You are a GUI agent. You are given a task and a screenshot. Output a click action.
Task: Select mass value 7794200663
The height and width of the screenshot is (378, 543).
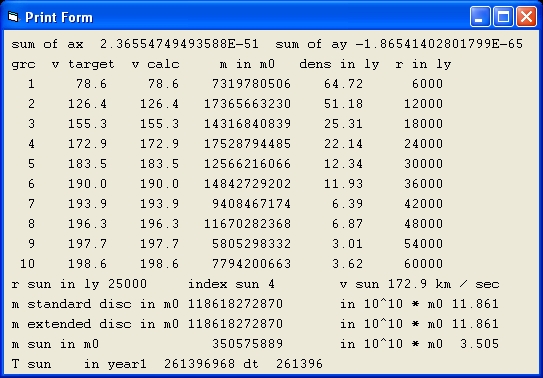pyautogui.click(x=251, y=264)
